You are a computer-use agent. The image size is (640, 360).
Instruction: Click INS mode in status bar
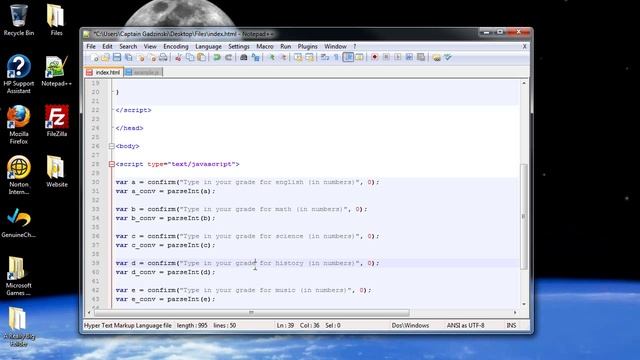pyautogui.click(x=511, y=325)
